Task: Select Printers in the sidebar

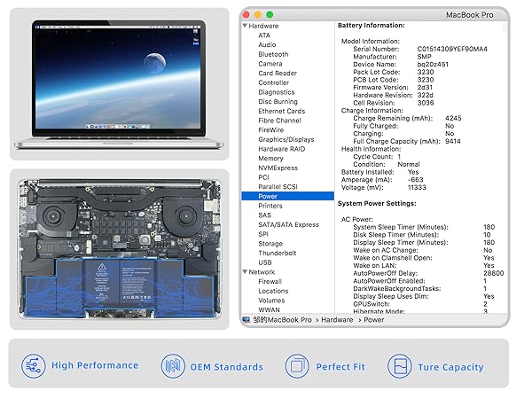Action: (x=270, y=206)
